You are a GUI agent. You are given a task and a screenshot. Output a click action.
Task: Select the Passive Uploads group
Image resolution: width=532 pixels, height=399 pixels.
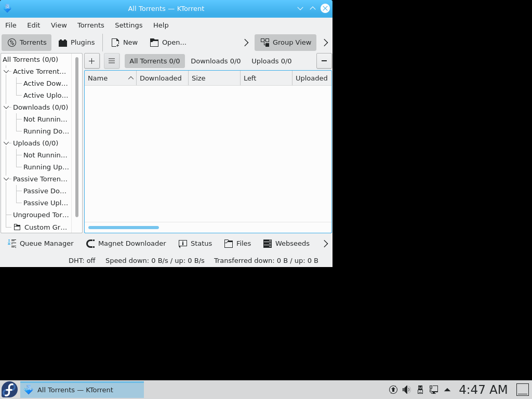click(46, 203)
